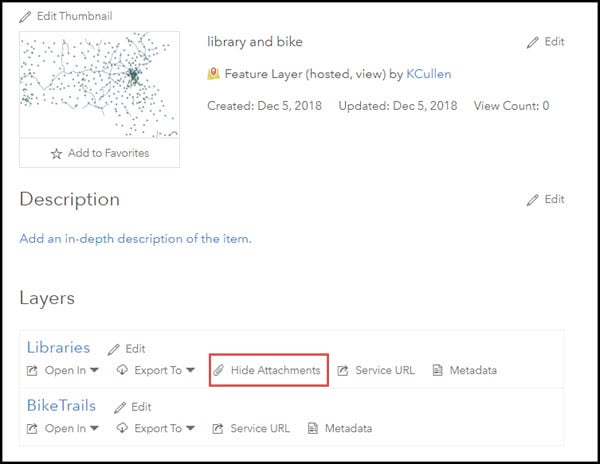The width and height of the screenshot is (600, 464).
Task: Toggle Hide Attachments for Libraries layer
Action: click(x=266, y=370)
